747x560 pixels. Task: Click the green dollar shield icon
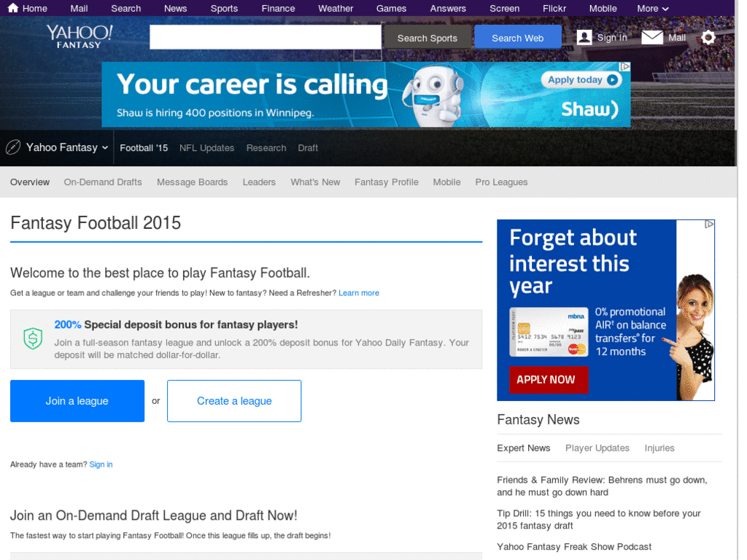coord(33,338)
